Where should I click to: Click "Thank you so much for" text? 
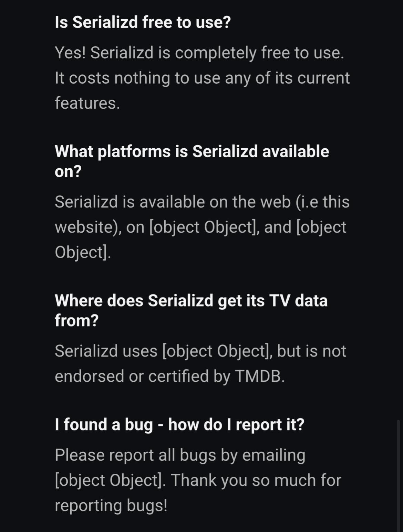pos(256,480)
